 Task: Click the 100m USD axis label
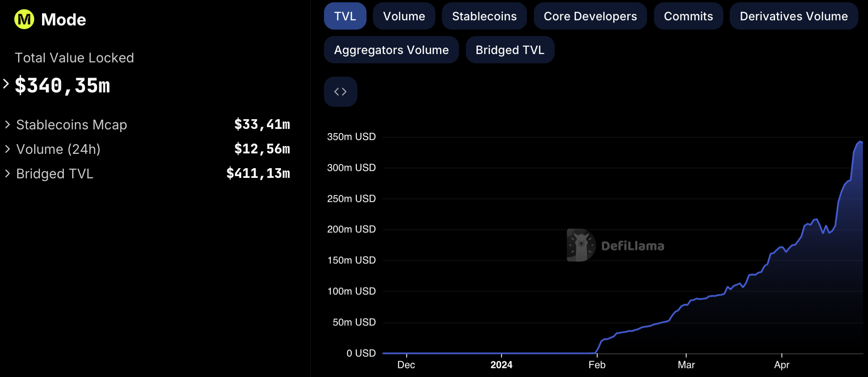[351, 291]
